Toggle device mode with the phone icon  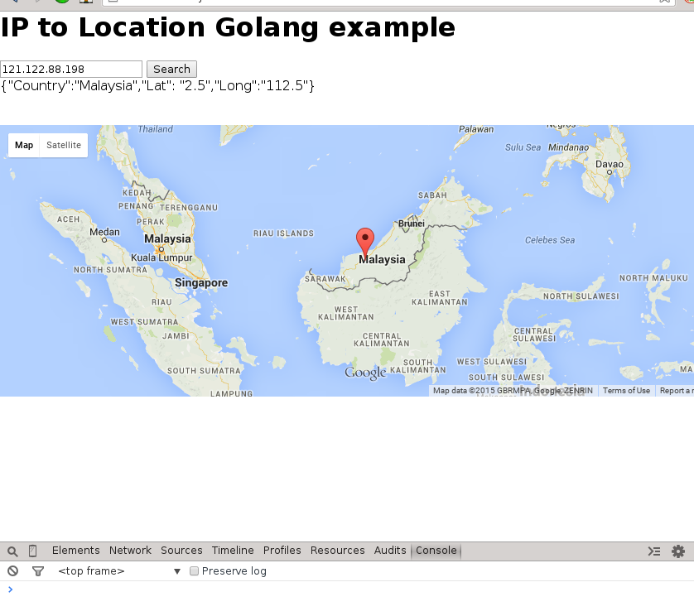click(31, 551)
